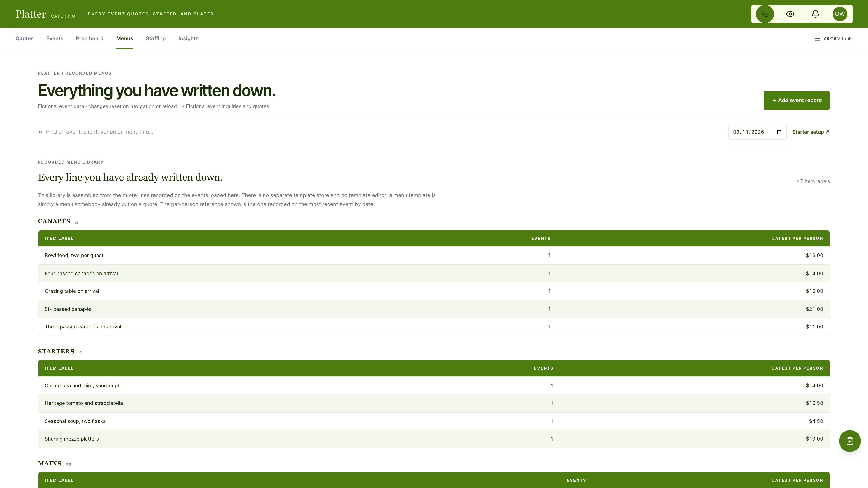Click the $16.50 price cell
868x488 pixels.
pyautogui.click(x=814, y=403)
